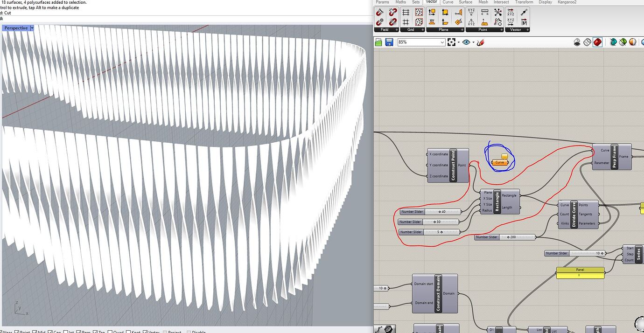Screen dimensions: 644x333
Task: Select the blue-circled Curve parameter
Action: pos(500,162)
